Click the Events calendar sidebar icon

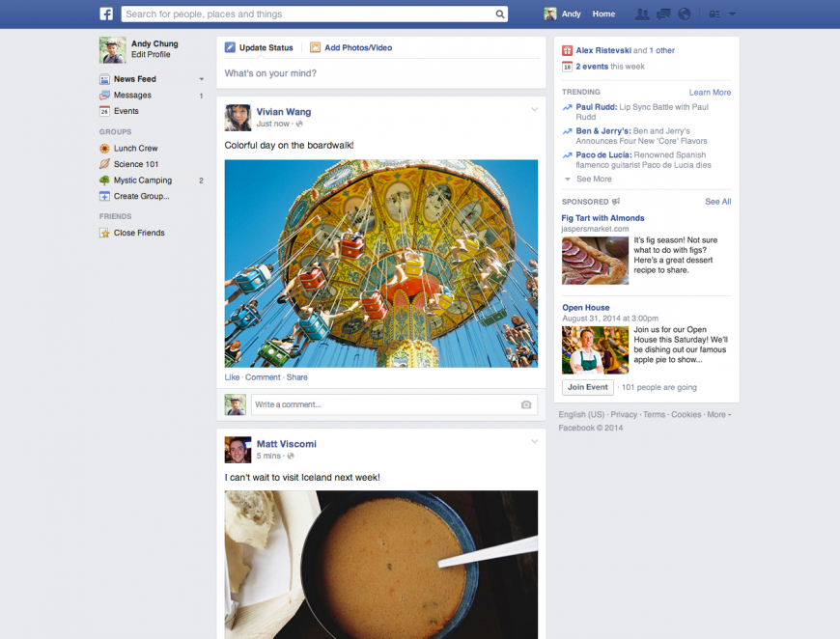tap(104, 111)
